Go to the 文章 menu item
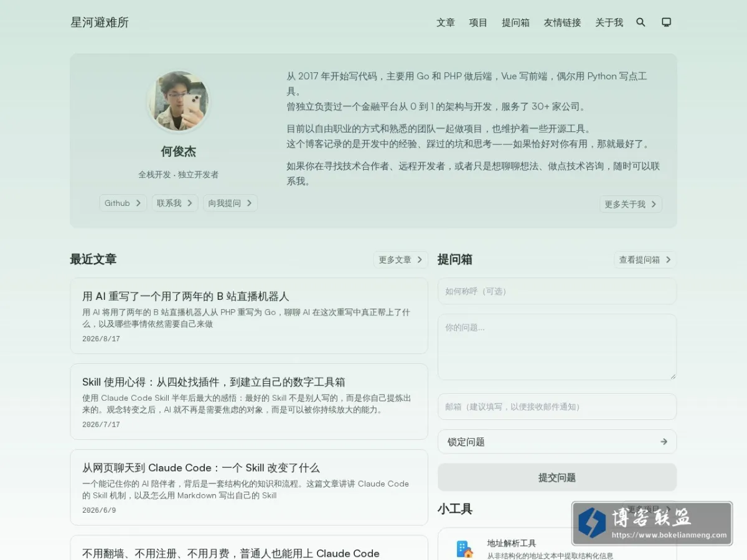747x560 pixels. (446, 22)
